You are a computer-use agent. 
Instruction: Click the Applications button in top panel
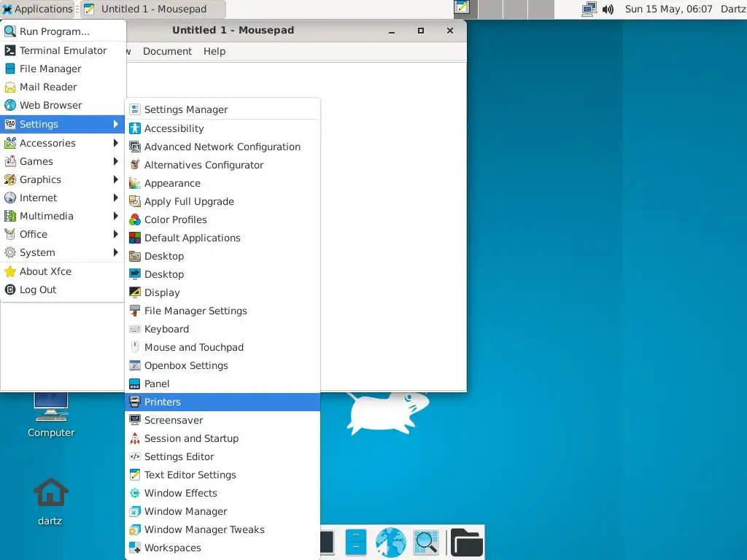37,9
